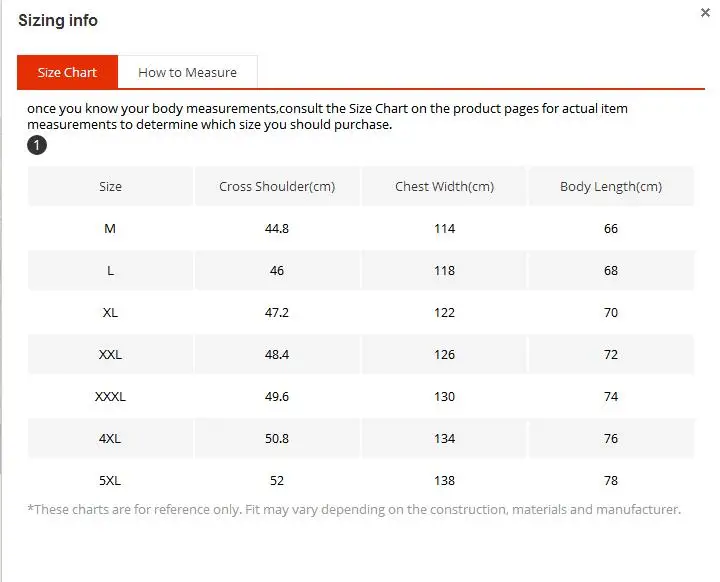720x582 pixels.
Task: Click the 138 chest width value
Action: click(444, 480)
